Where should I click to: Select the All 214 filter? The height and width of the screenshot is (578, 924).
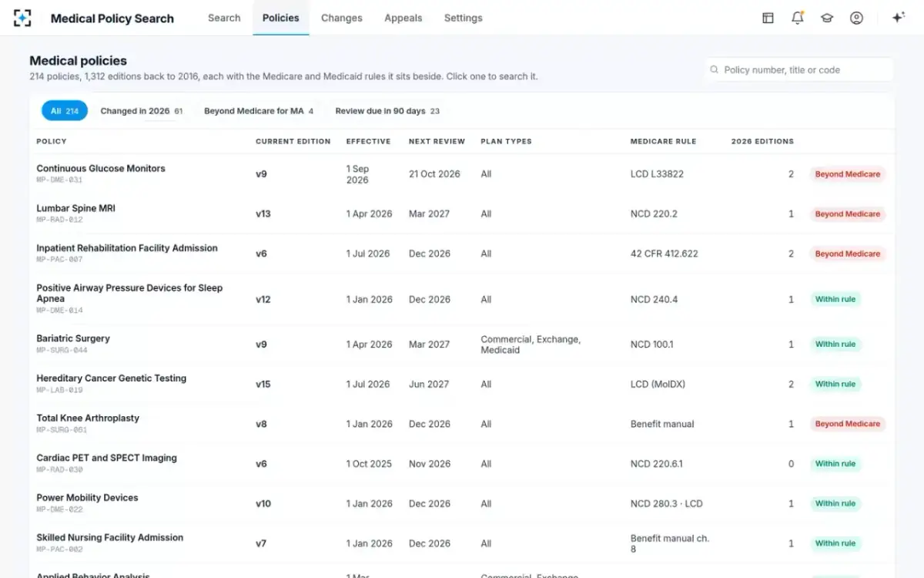65,111
